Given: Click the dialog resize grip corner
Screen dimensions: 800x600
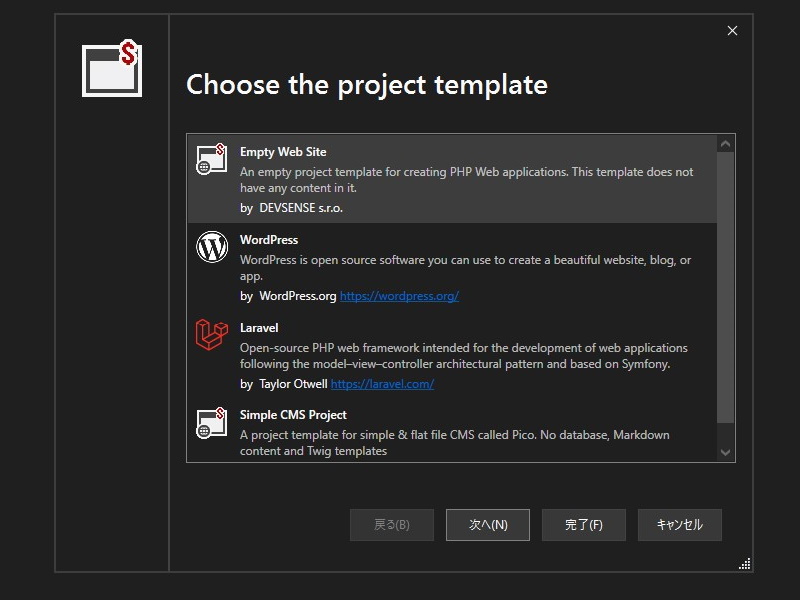Looking at the screenshot, I should (745, 564).
